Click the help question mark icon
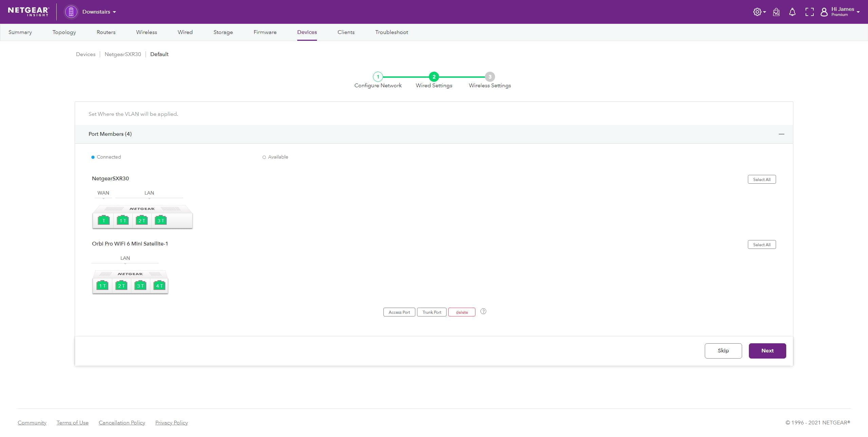868x437 pixels. pos(483,311)
